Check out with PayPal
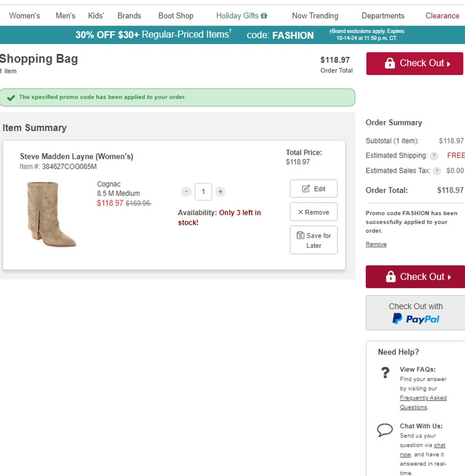 [415, 313]
